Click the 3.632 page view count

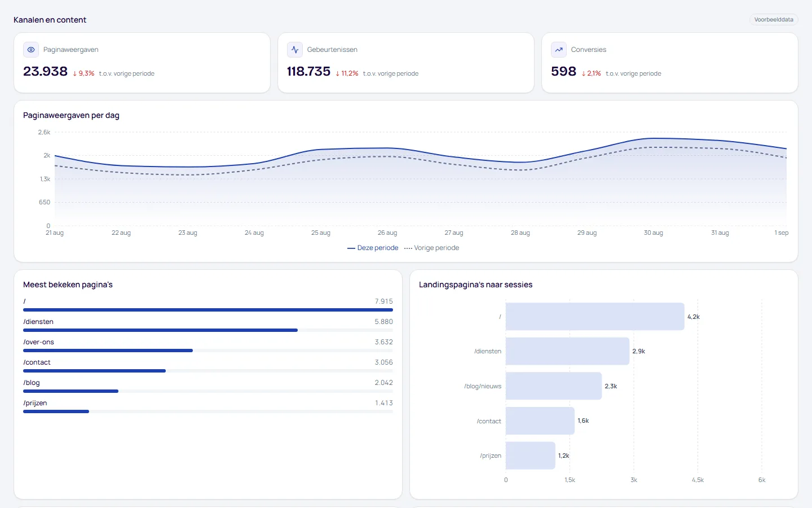coord(383,342)
